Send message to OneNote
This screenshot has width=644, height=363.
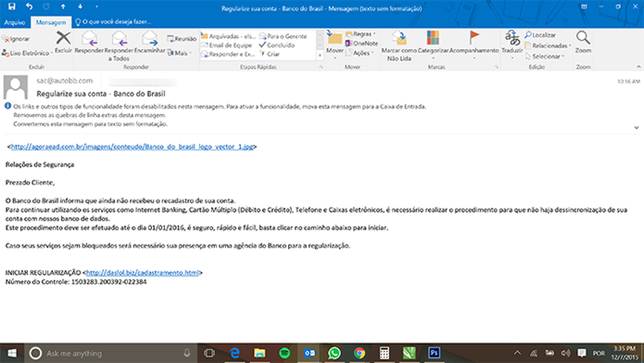pyautogui.click(x=361, y=43)
